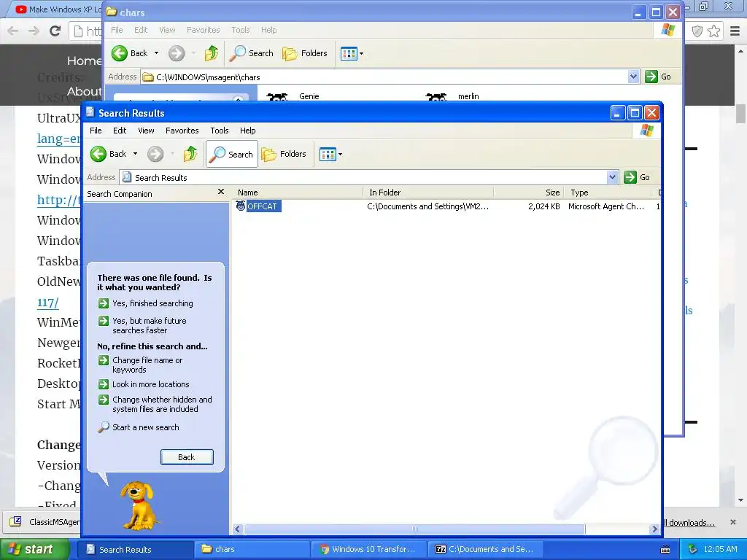Bookmark the page with the star icon
Image resolution: width=747 pixels, height=560 pixels.
(x=713, y=31)
